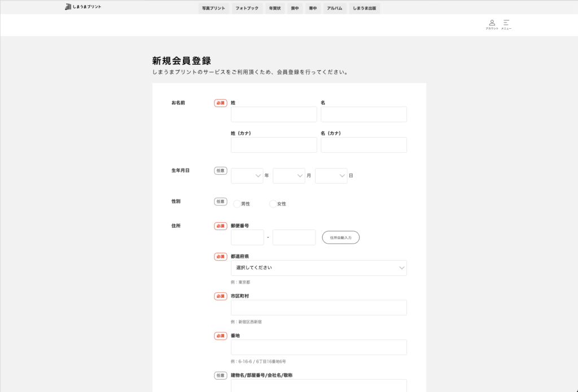Open the アルバム tab
Image resolution: width=578 pixels, height=392 pixels.
click(x=334, y=8)
